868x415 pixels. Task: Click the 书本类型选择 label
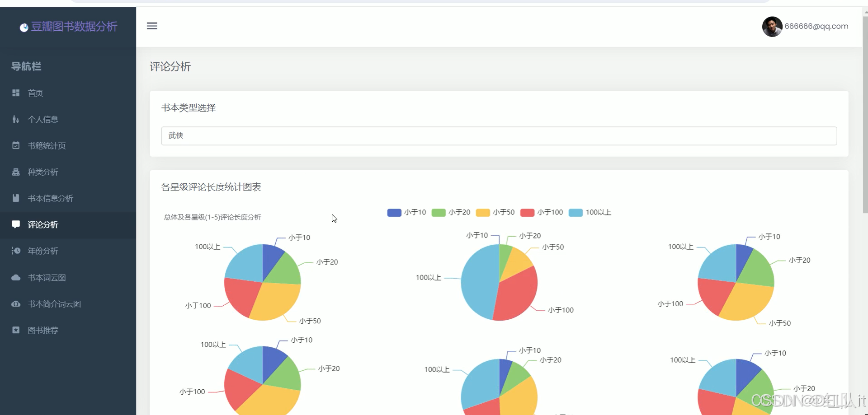pos(189,108)
